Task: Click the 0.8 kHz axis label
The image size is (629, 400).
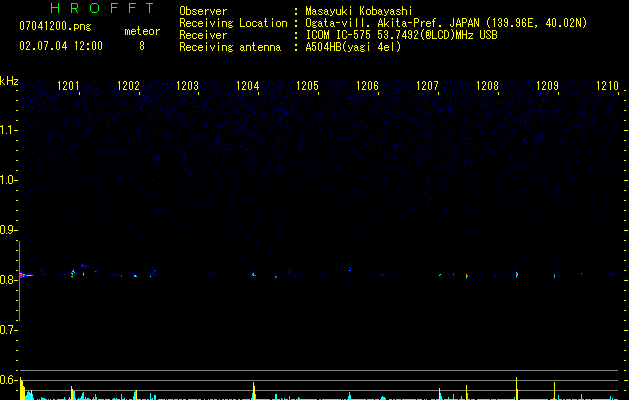Action: click(x=8, y=280)
